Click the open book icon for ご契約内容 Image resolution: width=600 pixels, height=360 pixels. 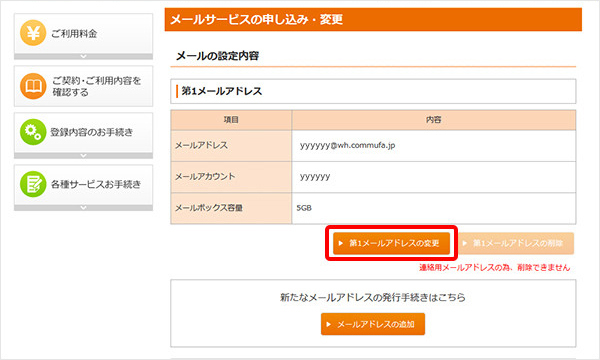(x=33, y=86)
